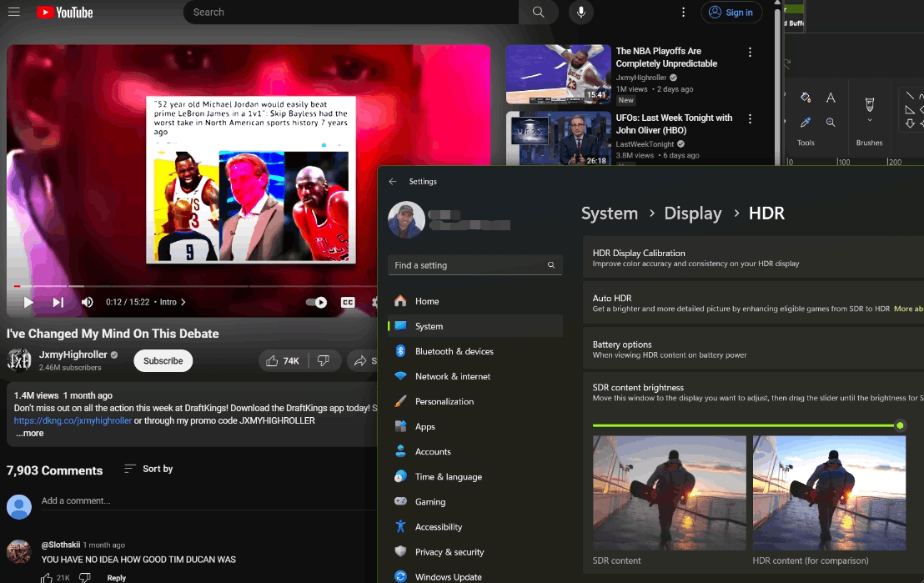Skip to the next video
This screenshot has width=924, height=583.
(x=58, y=303)
